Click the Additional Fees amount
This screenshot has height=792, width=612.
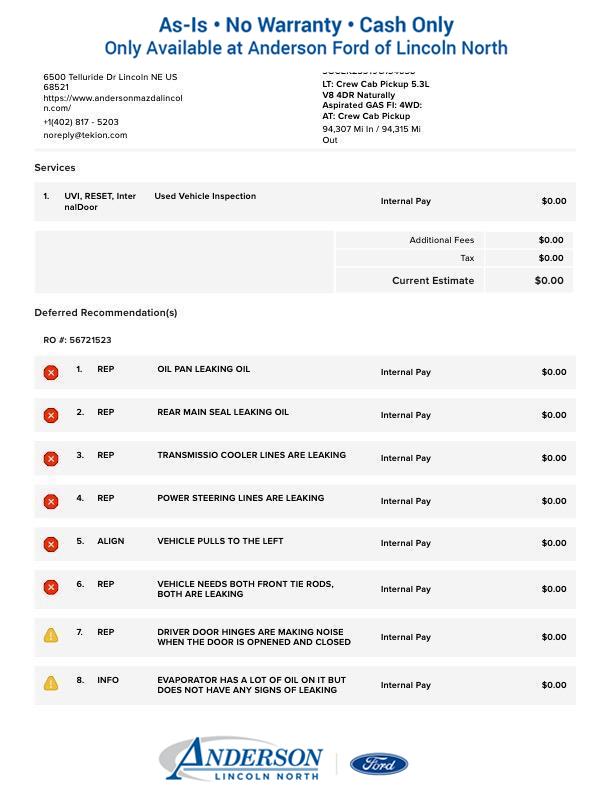pyautogui.click(x=550, y=240)
